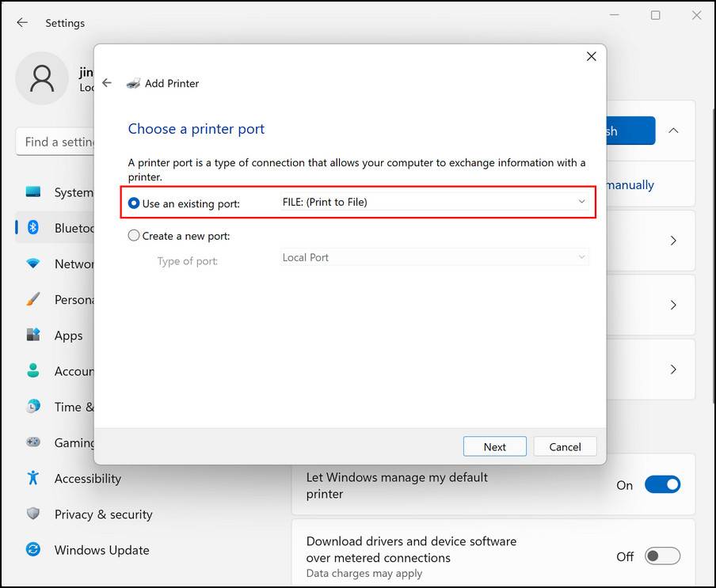Open the Apps settings icon
Screen dimensions: 716x588
tap(32, 336)
